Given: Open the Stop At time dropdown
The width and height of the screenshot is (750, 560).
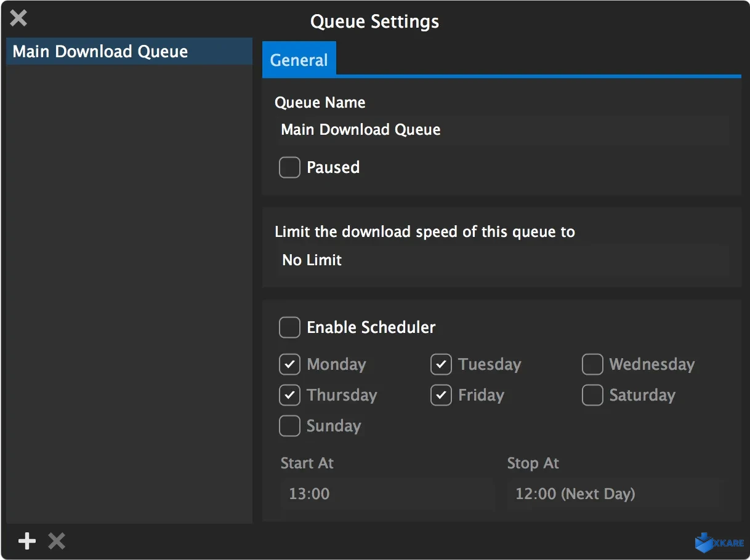Looking at the screenshot, I should pyautogui.click(x=613, y=494).
